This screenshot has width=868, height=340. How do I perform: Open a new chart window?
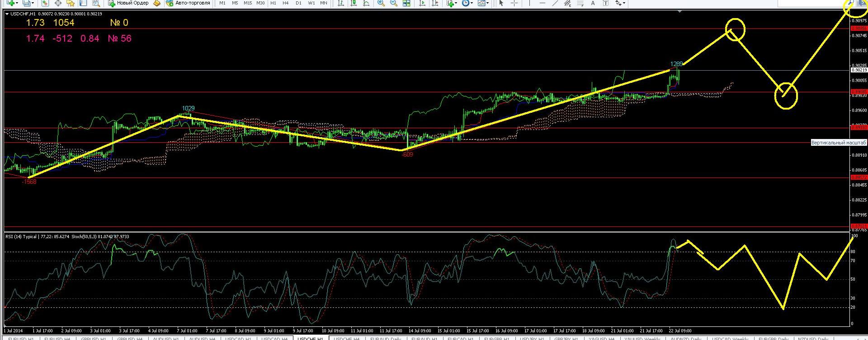(9, 3)
